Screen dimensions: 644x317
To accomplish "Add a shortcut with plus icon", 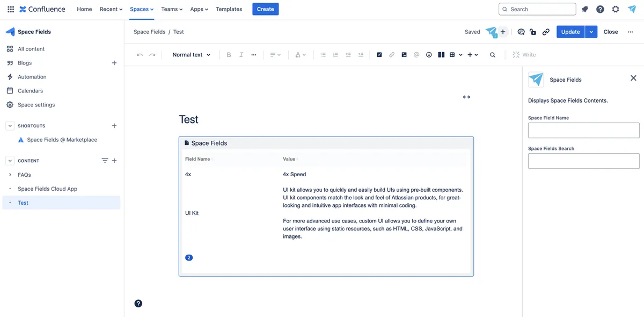I will [x=114, y=126].
